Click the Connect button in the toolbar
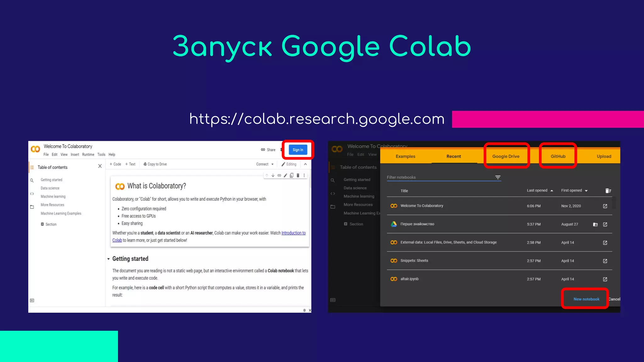Screen dimensions: 644x362 pyautogui.click(x=262, y=164)
